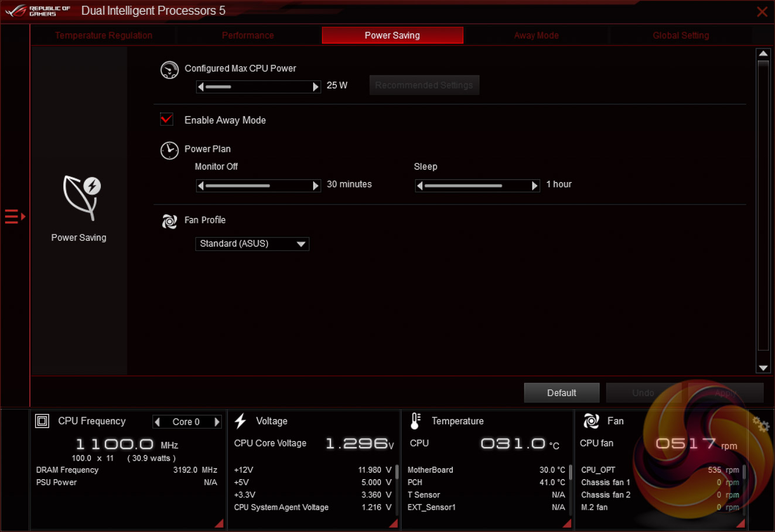Click the main scrollbar down arrow
The width and height of the screenshot is (775, 532).
point(763,368)
